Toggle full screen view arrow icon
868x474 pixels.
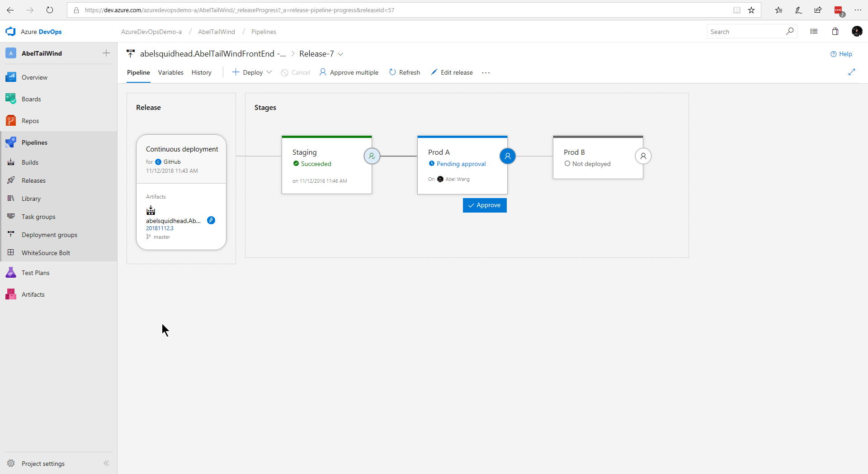click(x=852, y=72)
